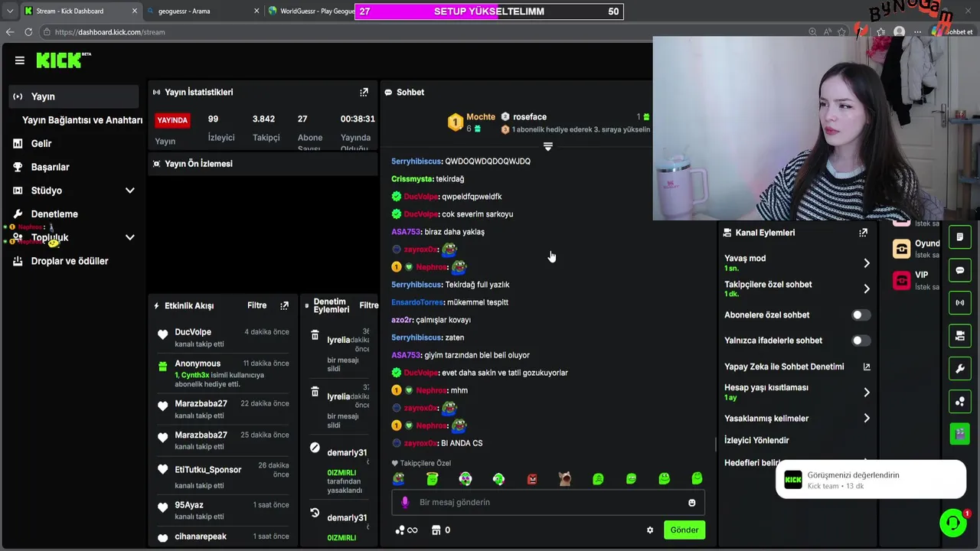This screenshot has height=551, width=980.
Task: Click DucVolpe username in activity feed
Action: [x=193, y=332]
